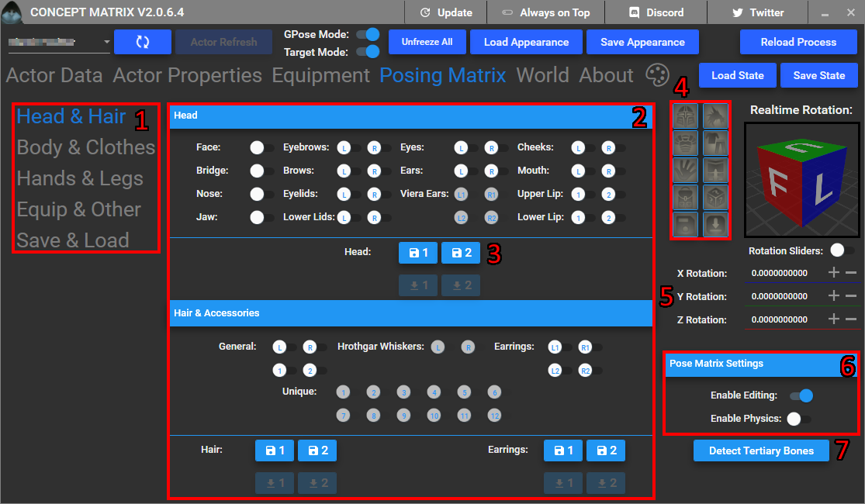Toggle the Face bone switch

pyautogui.click(x=261, y=147)
